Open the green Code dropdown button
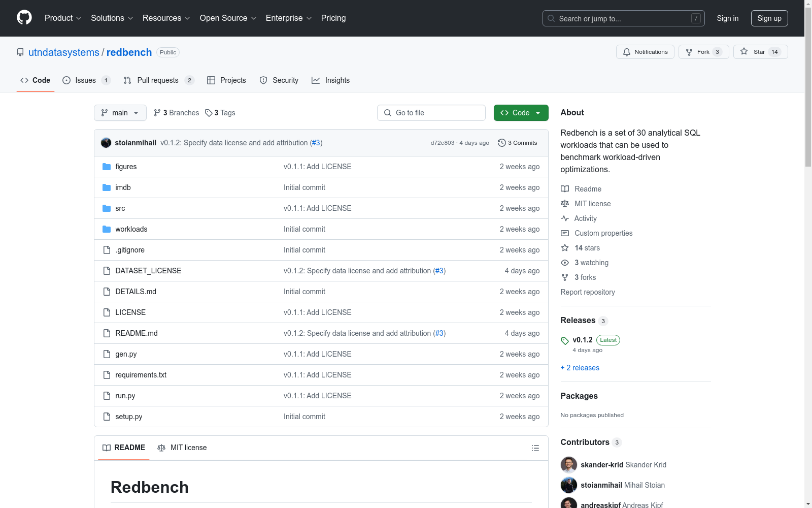Screen dimensions: 812x508 [521, 113]
